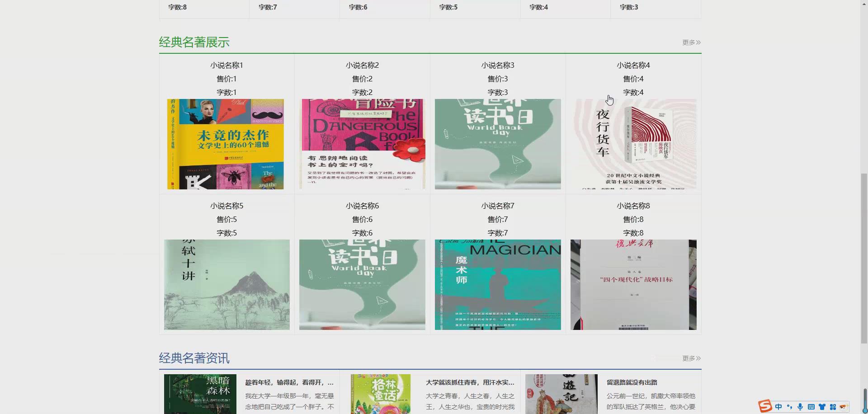This screenshot has width=868, height=414.
Task: Click 售价:8 under 小说名称8
Action: (x=633, y=220)
